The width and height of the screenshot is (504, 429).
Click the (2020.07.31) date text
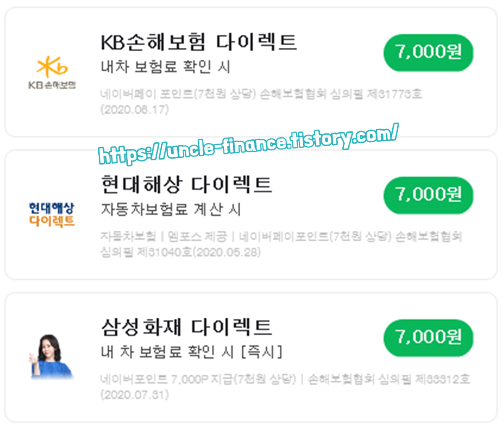134,395
